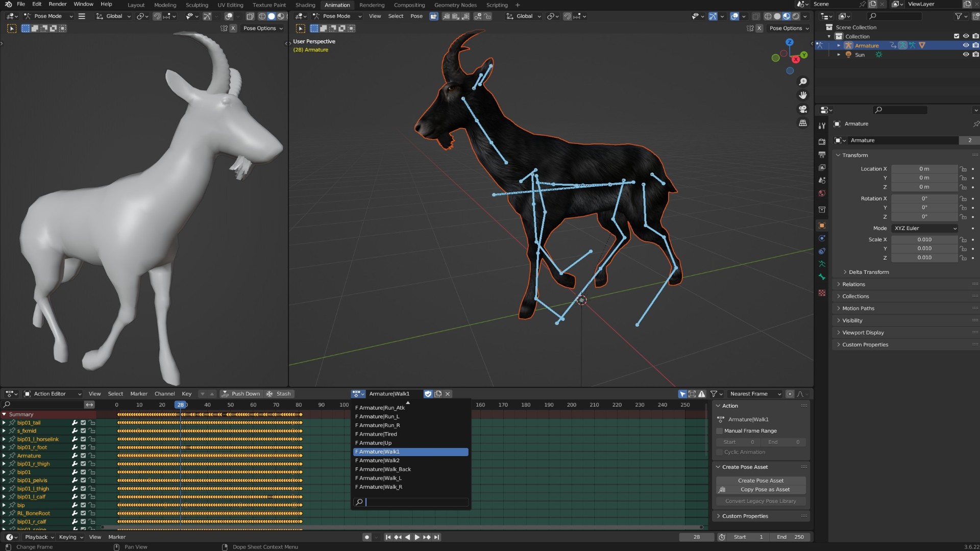Screen dimensions: 980x551
Task: Switch to orthographic/perspective grid icon
Action: 803,123
